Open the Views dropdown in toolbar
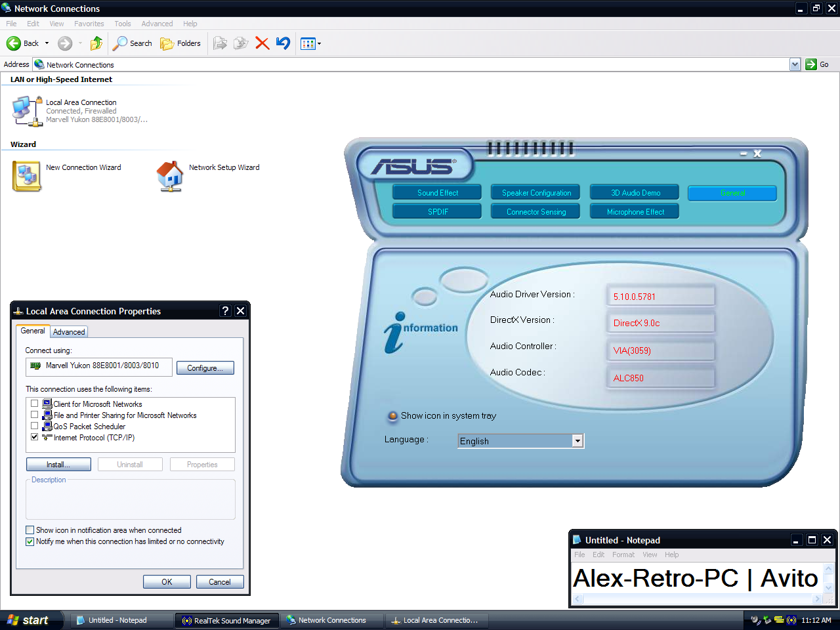840x630 pixels. point(310,43)
